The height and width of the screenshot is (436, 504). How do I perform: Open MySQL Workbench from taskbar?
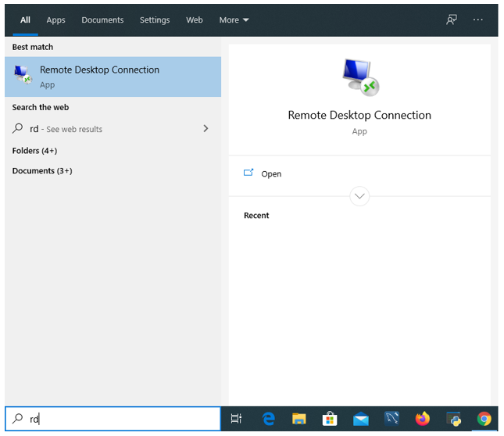click(x=391, y=419)
